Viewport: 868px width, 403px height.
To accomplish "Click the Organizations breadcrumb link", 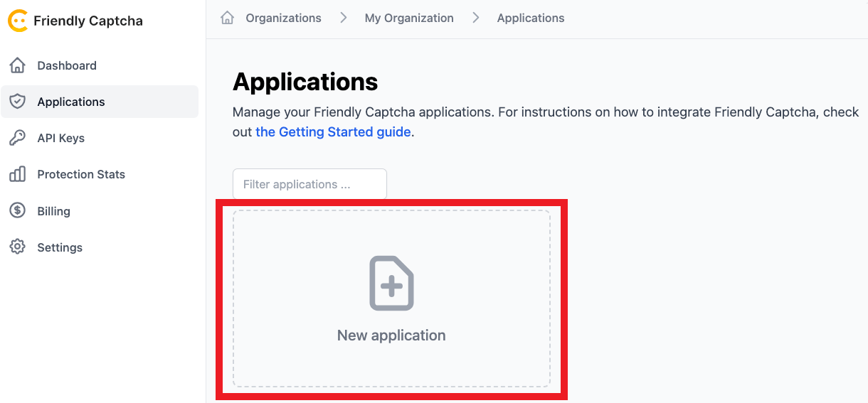I will [283, 18].
